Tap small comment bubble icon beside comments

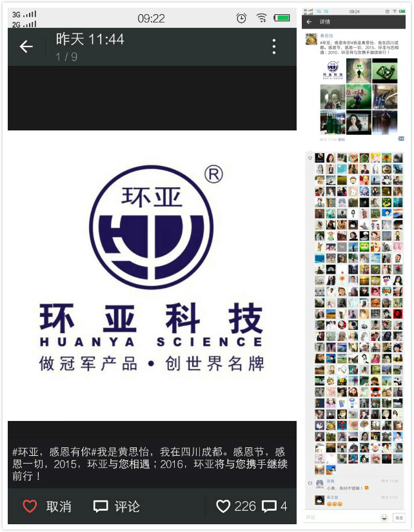[310, 483]
